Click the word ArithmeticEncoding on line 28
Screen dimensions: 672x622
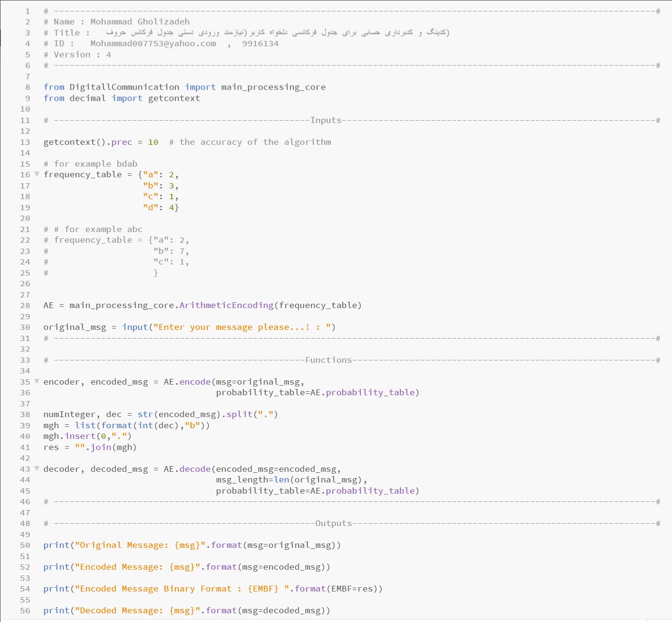226,306
